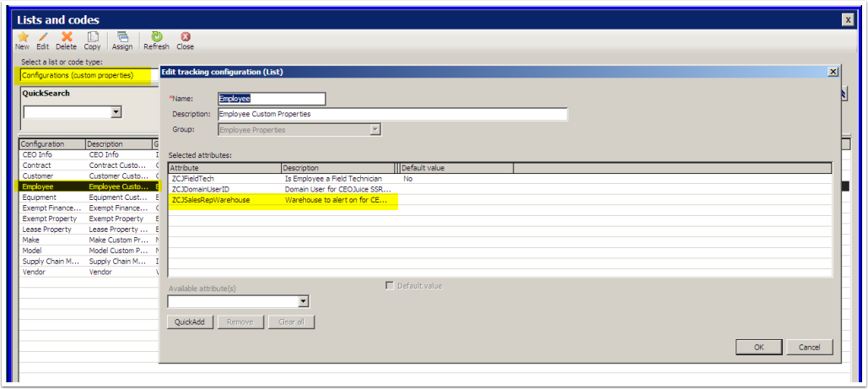The height and width of the screenshot is (389, 868).
Task: Select the CEO Info configuration row
Action: pos(89,154)
